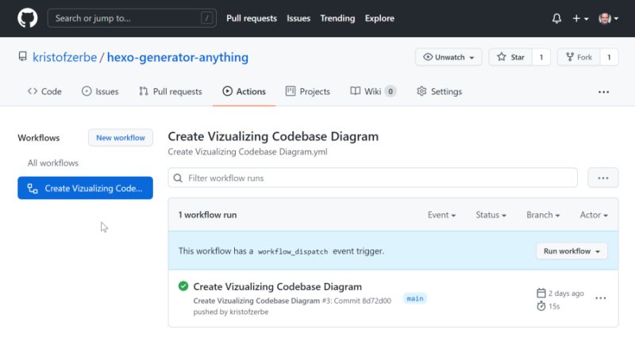The width and height of the screenshot is (635, 364).
Task: Switch to the repository Issues tab
Action: coord(100,91)
